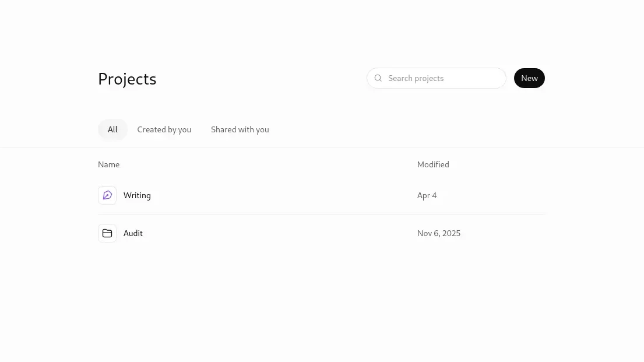644x362 pixels.
Task: Click the Apr 4 modified date
Action: coord(427,195)
